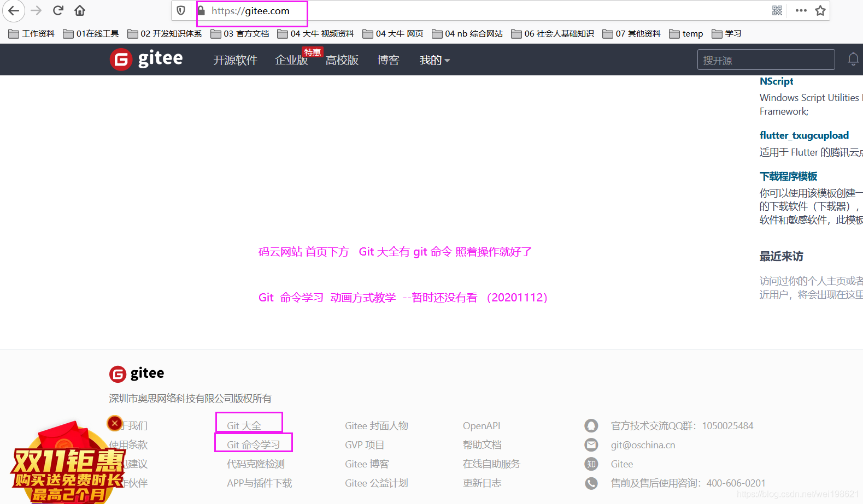Click the browser forward arrow
This screenshot has height=504, width=863.
36,10
